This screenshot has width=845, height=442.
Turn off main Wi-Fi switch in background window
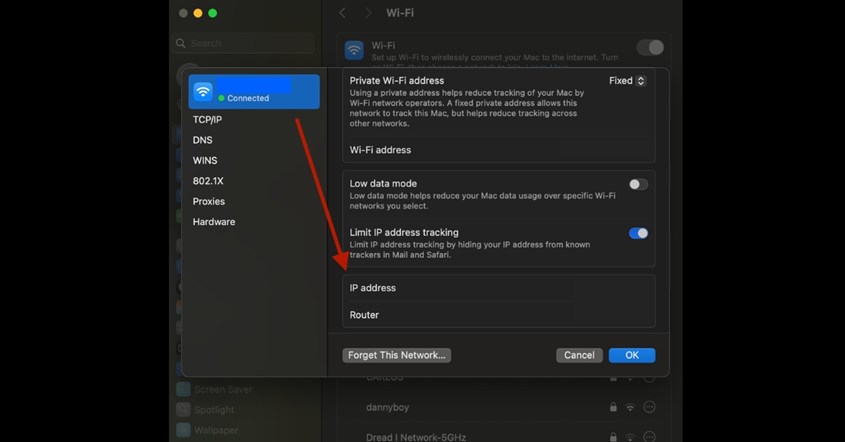pos(650,47)
